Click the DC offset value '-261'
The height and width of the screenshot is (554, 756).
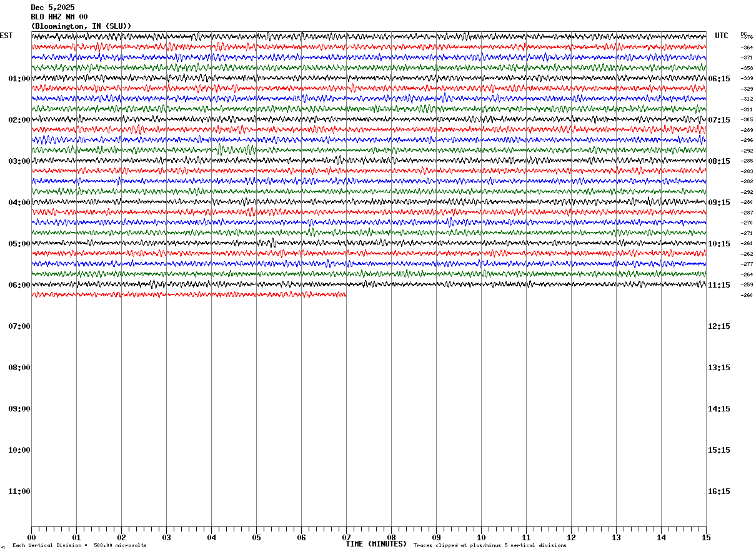(747, 243)
